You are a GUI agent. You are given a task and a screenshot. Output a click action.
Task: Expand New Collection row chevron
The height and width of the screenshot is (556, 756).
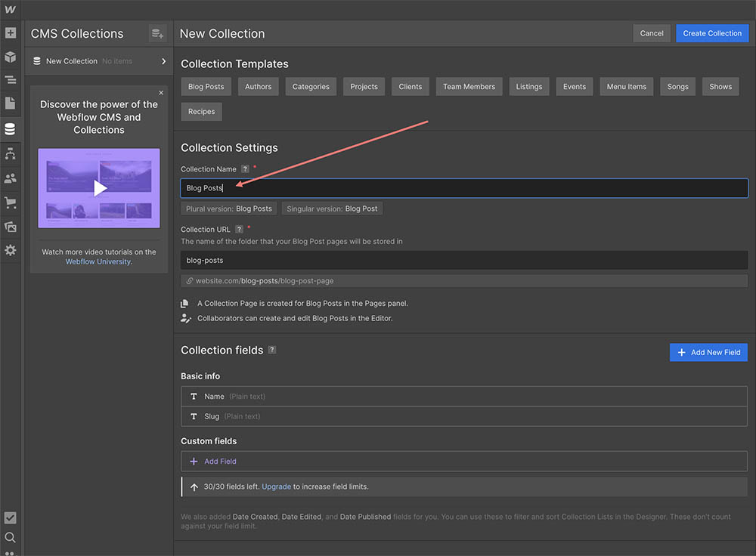164,61
